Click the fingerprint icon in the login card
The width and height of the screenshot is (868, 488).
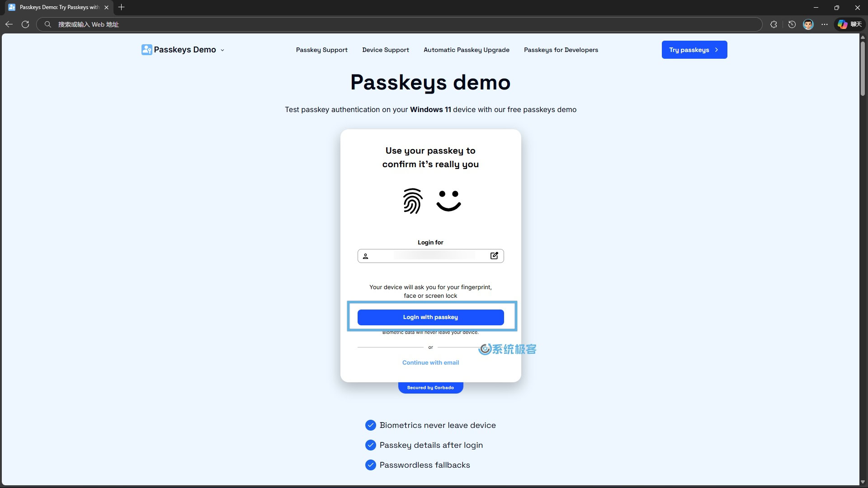[412, 202]
